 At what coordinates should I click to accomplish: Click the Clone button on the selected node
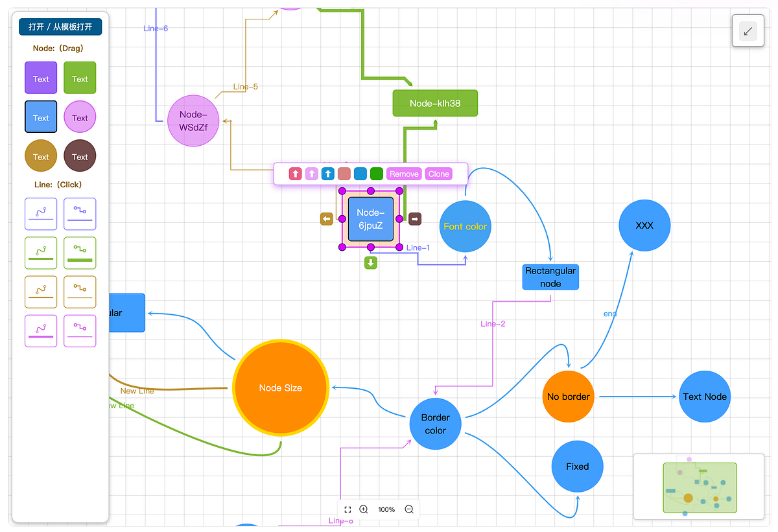439,174
